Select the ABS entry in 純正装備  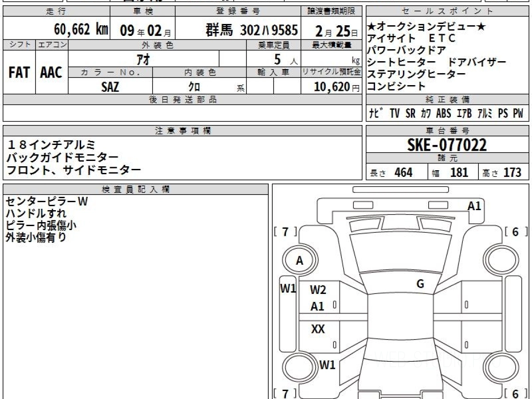[443, 113]
